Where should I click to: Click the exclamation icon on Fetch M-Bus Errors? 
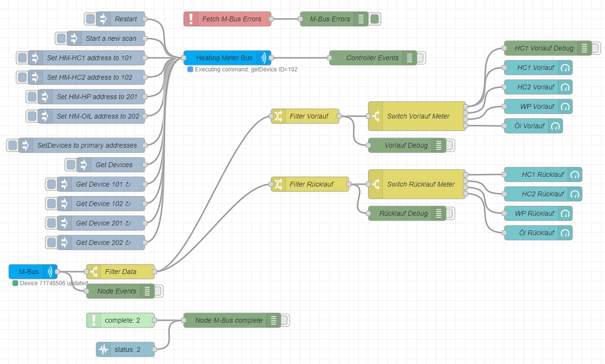point(191,19)
